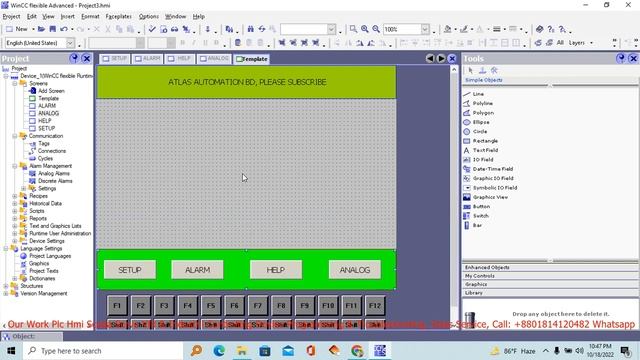The width and height of the screenshot is (640, 360).
Task: Switch to the SETUP screen tab
Action: (115, 59)
